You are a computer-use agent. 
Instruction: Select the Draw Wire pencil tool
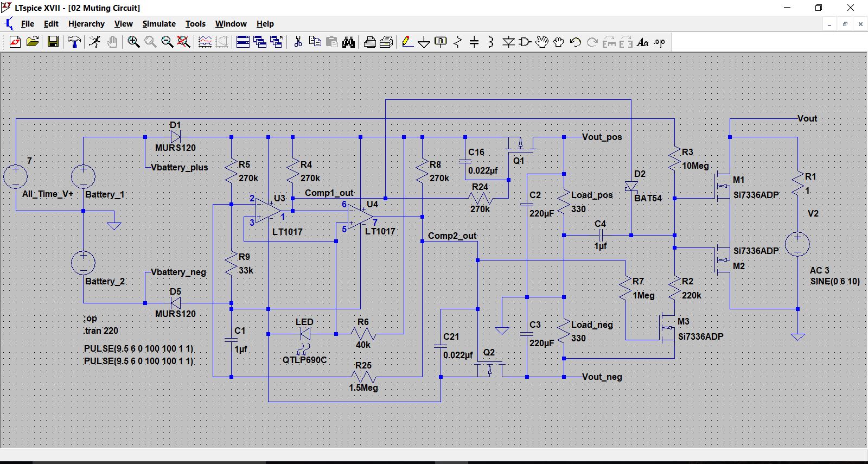pos(407,42)
